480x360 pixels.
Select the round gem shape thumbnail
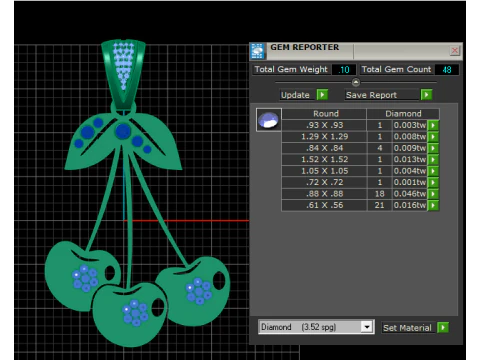pyautogui.click(x=269, y=120)
